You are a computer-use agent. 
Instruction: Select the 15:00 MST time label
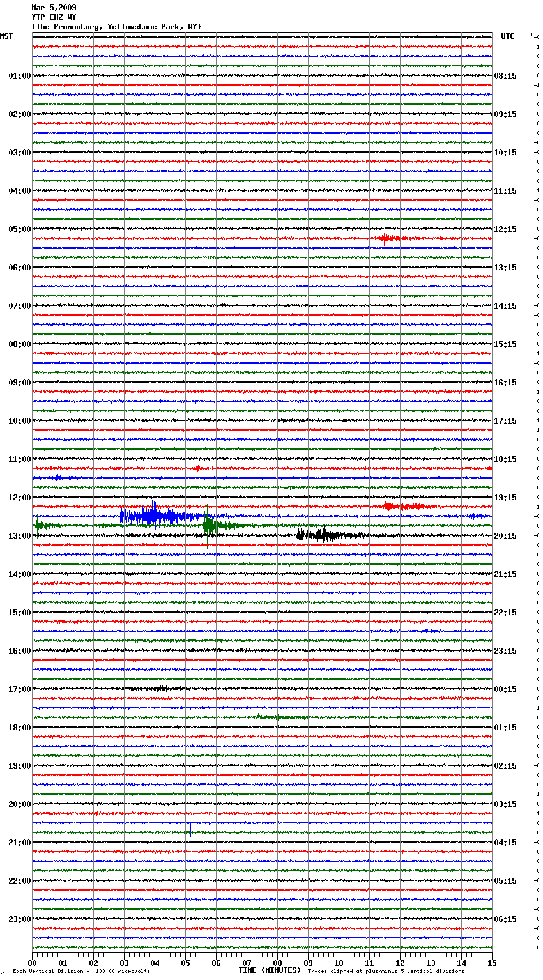pos(19,613)
